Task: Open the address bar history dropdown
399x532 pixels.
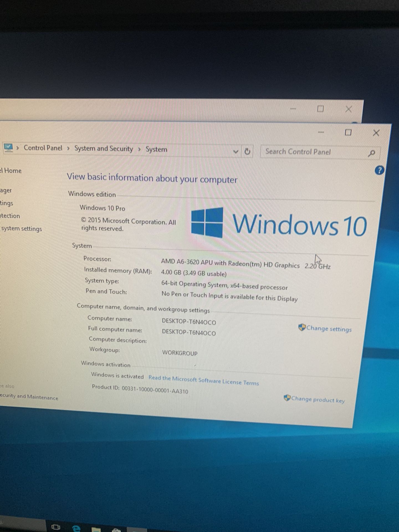Action: tap(236, 152)
